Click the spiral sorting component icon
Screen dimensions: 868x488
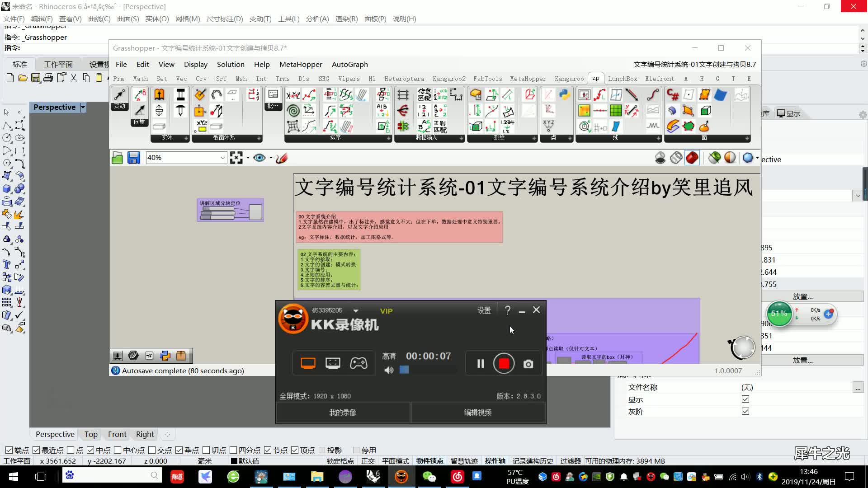293,110
